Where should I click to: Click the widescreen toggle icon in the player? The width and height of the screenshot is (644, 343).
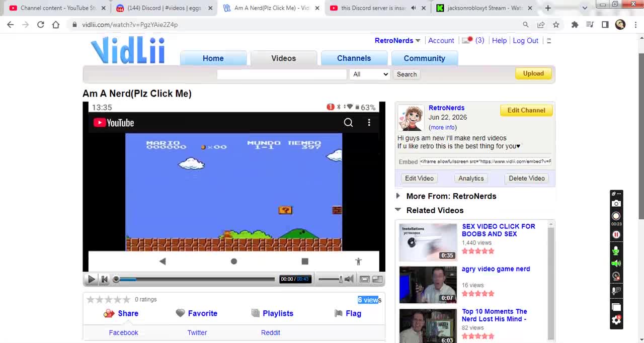coord(377,279)
